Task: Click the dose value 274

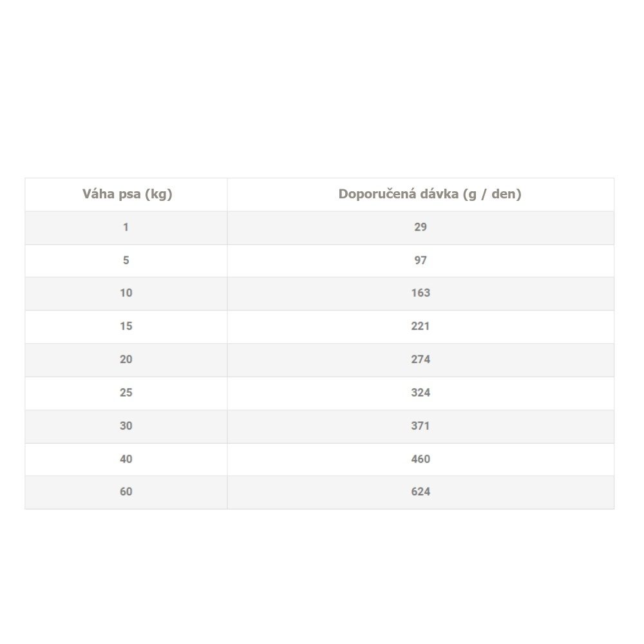Action: tap(421, 359)
